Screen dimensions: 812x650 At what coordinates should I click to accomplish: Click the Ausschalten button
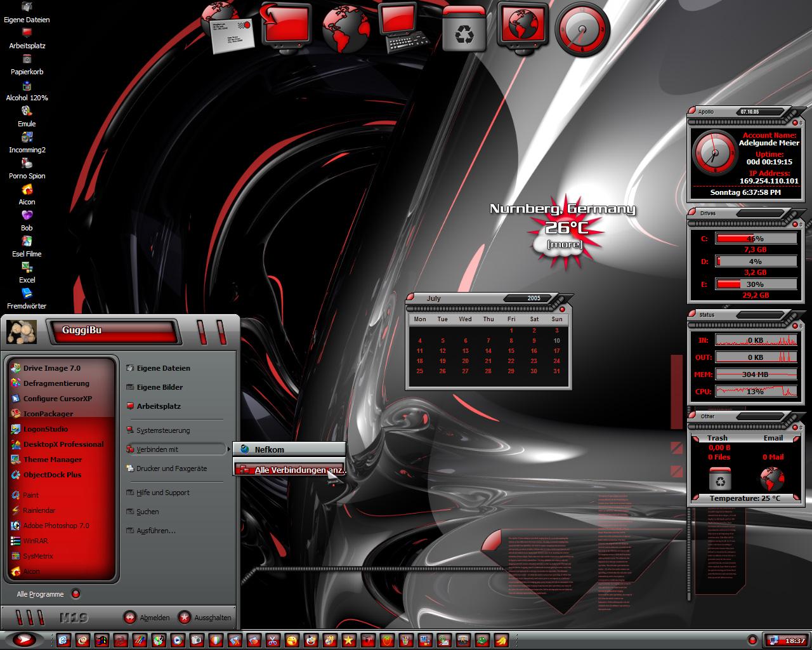[x=204, y=617]
